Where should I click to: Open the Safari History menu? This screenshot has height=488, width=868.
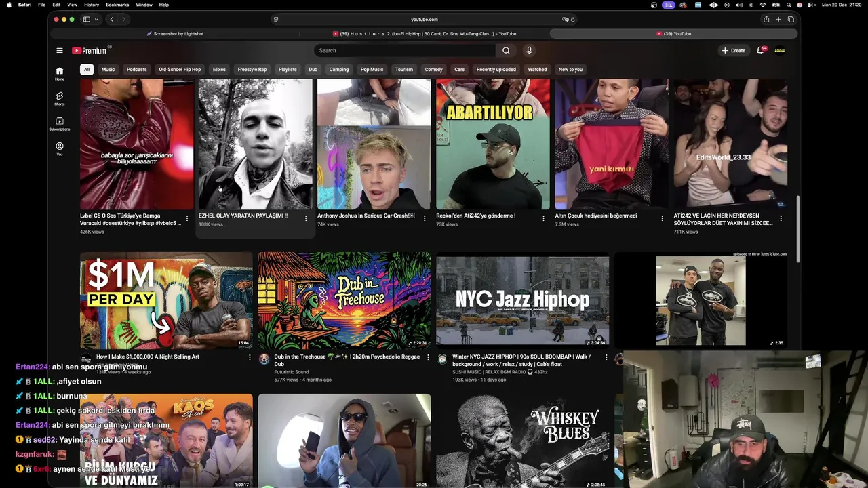point(92,5)
